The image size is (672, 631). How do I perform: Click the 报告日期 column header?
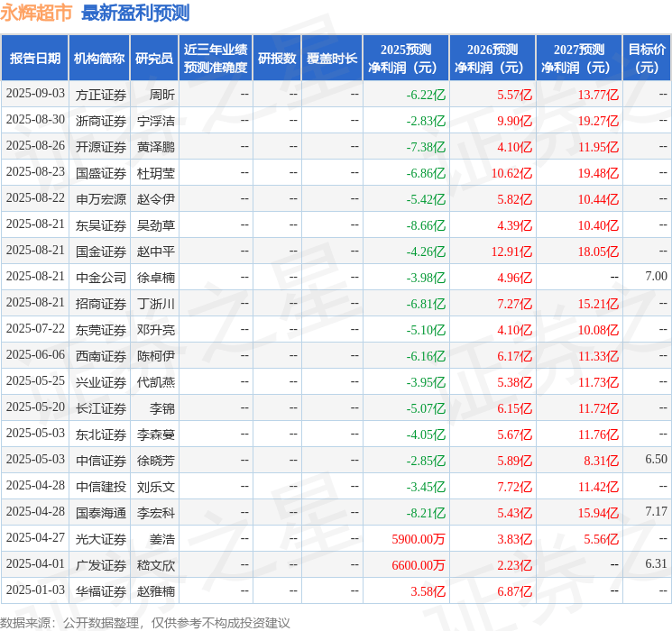35,59
